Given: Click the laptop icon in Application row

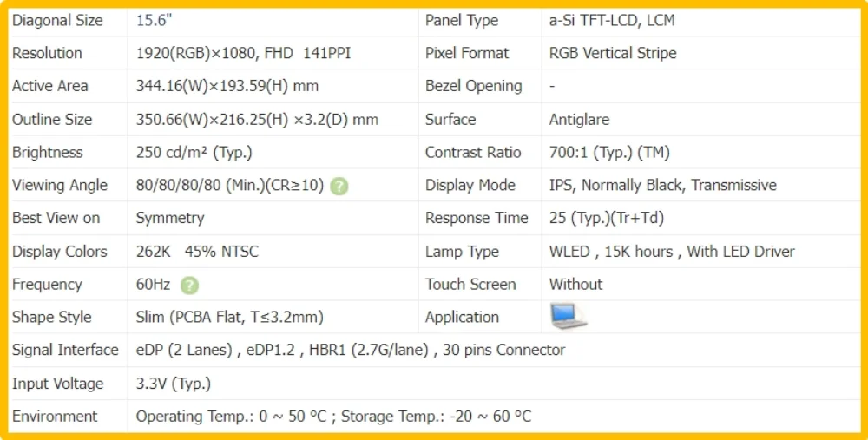Looking at the screenshot, I should click(x=569, y=317).
